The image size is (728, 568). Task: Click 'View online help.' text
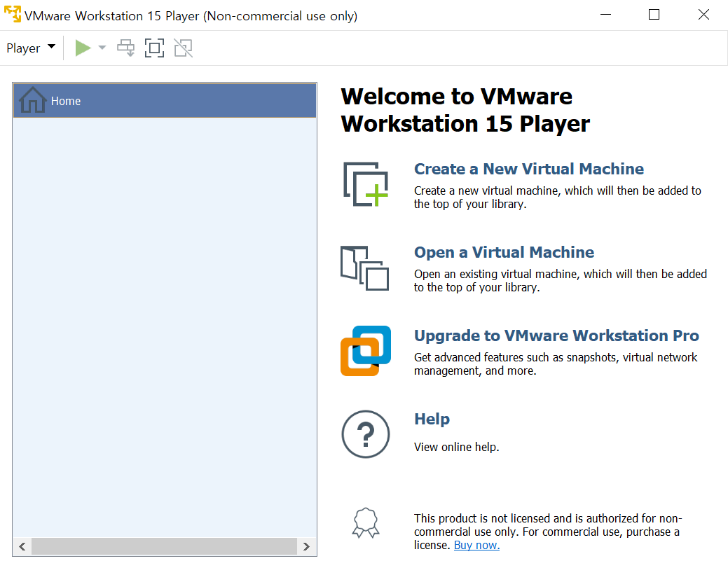456,447
